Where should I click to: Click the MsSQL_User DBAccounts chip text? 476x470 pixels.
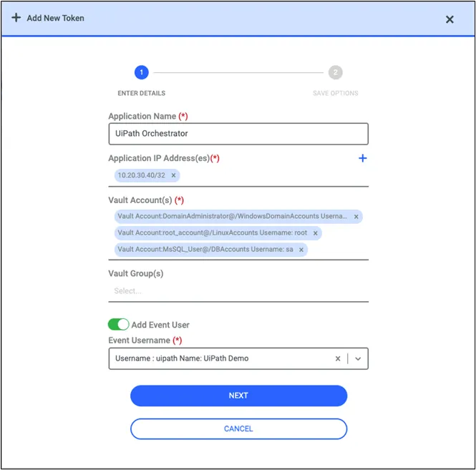click(205, 250)
